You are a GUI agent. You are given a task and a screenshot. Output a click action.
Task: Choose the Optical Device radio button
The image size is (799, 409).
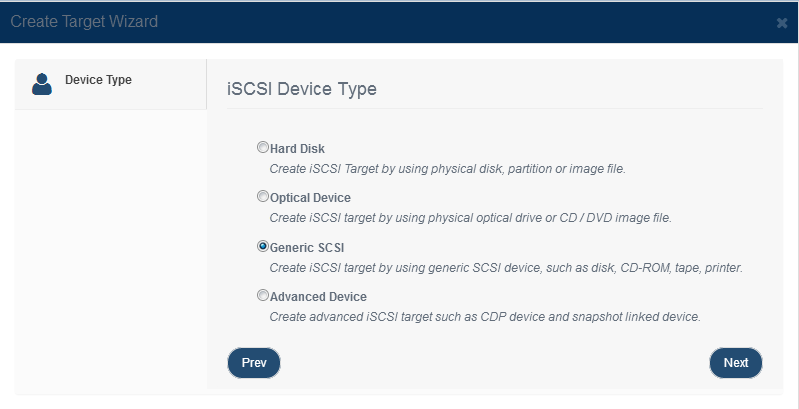point(262,196)
